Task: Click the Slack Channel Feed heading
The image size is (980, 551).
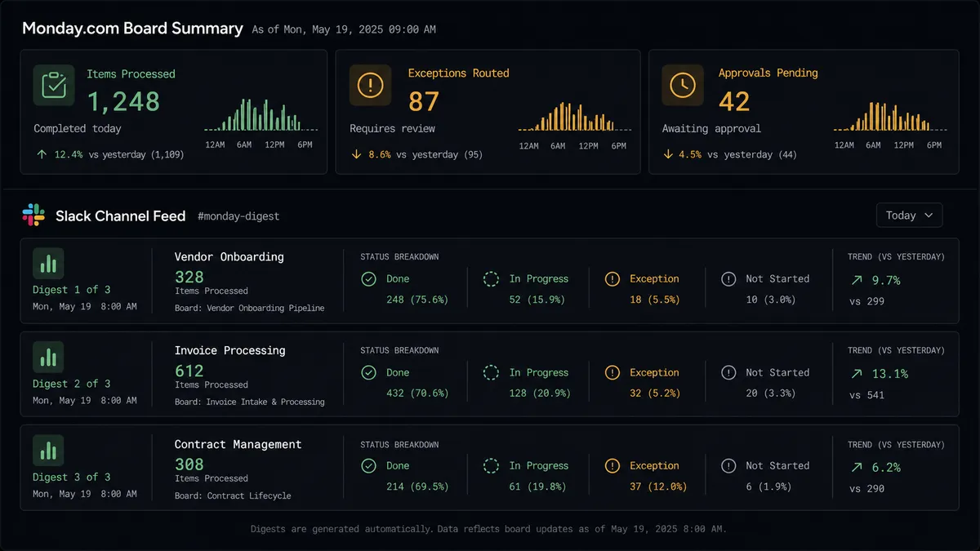Action: tap(121, 216)
